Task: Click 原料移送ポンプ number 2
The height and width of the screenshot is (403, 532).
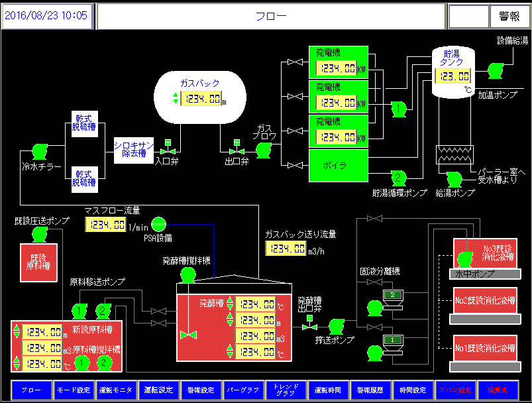Action: coord(103,312)
